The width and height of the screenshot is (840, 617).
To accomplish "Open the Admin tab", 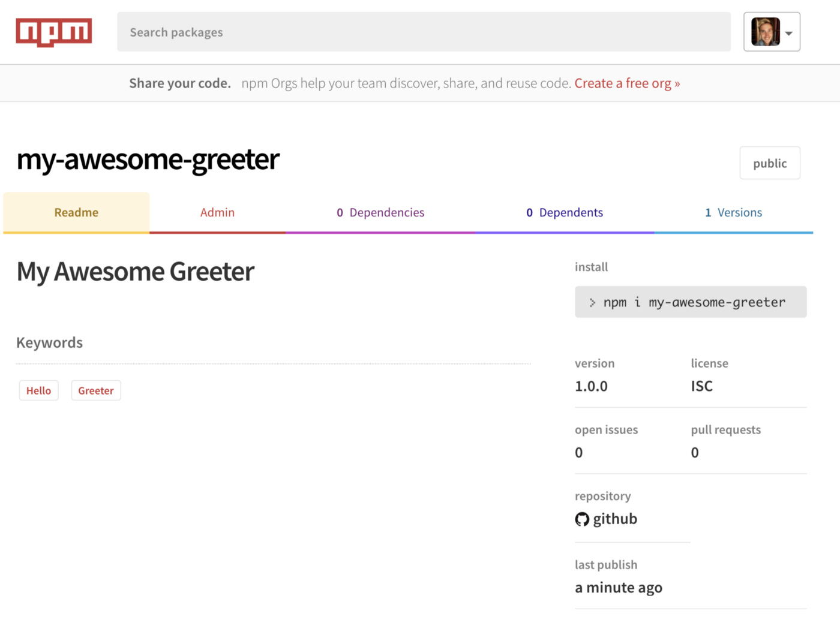I will (x=217, y=212).
